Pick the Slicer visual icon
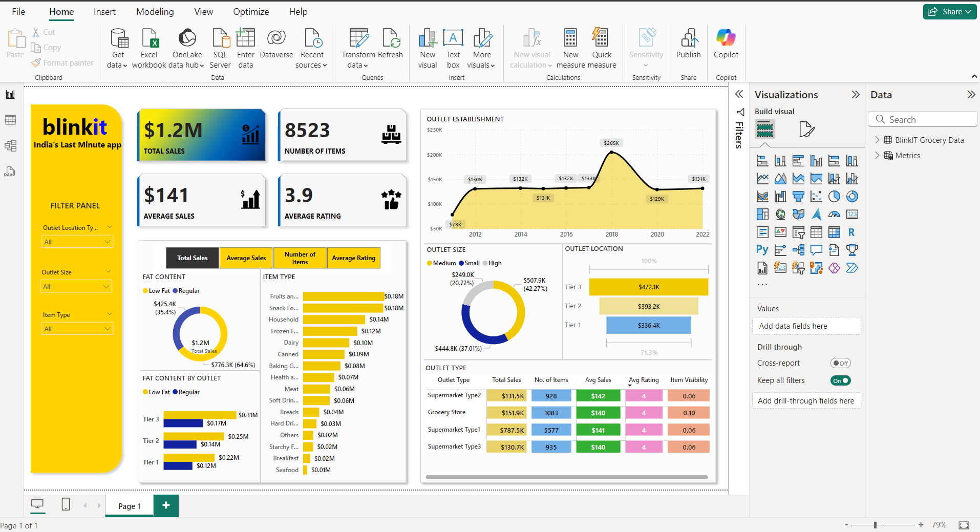980x532 pixels. [x=798, y=232]
